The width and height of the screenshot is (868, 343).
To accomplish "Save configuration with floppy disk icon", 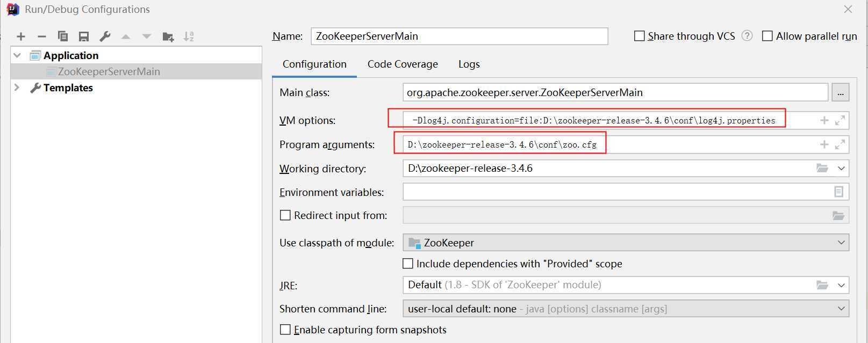I will pyautogui.click(x=84, y=37).
